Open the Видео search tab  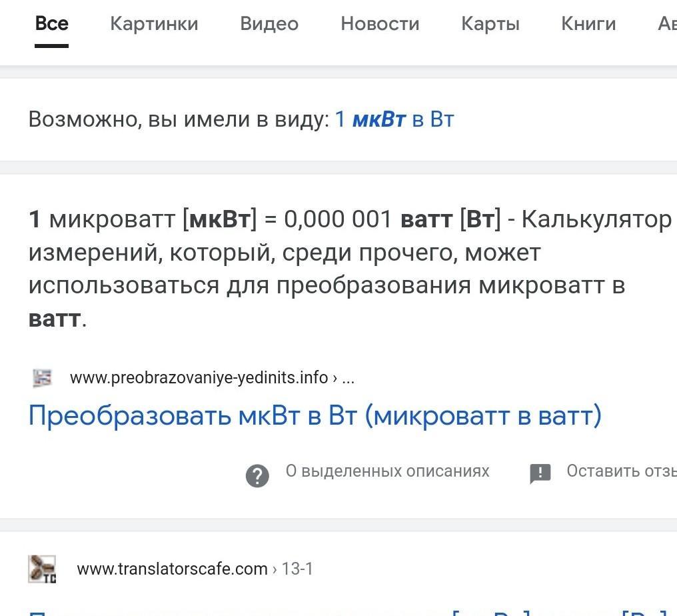tap(269, 24)
